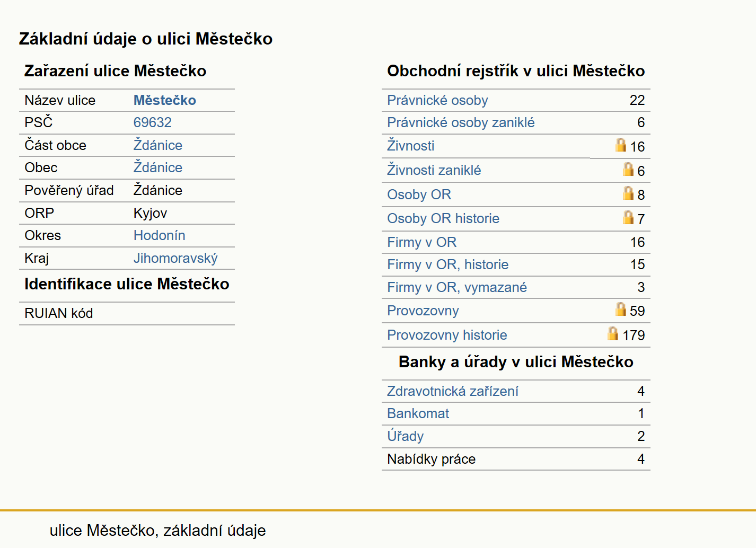756x548 pixels.
Task: Open the Právnické osoby link
Action: 437,100
